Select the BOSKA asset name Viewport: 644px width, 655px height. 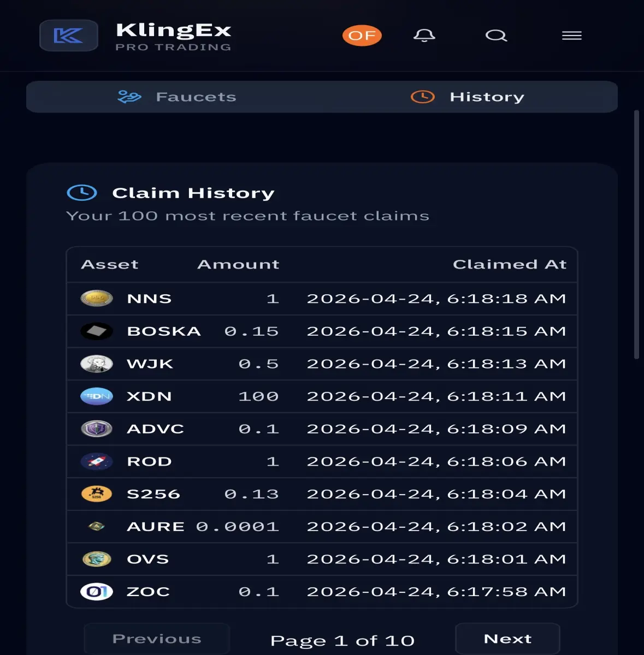click(x=164, y=331)
